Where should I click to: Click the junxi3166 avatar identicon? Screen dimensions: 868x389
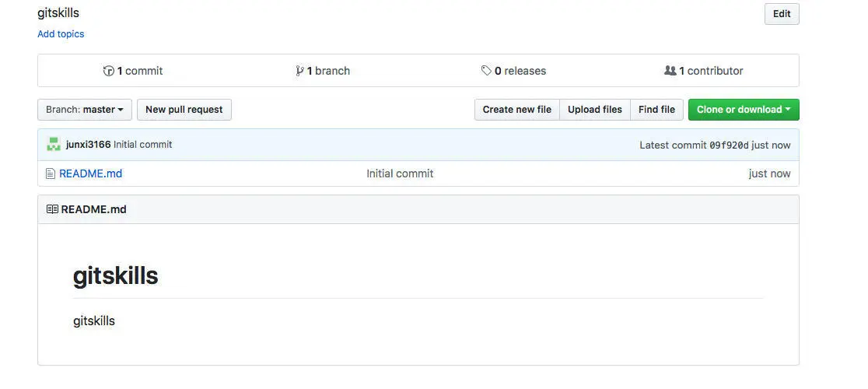(54, 145)
